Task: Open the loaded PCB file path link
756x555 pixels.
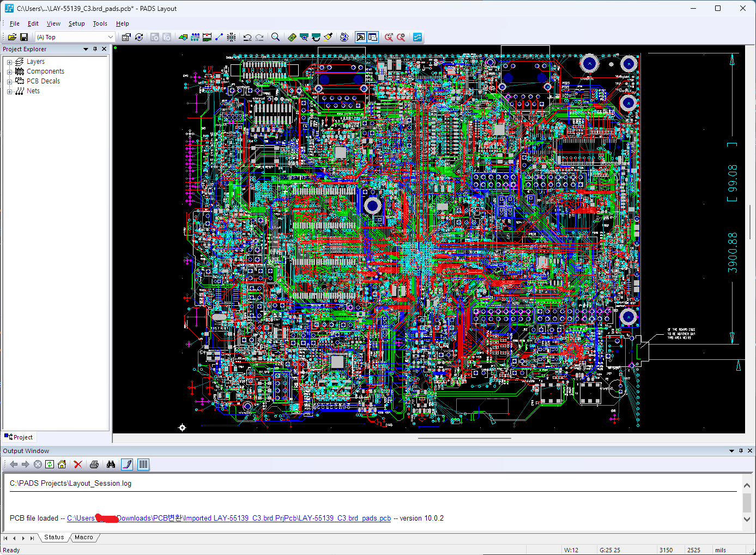Action: (229, 518)
